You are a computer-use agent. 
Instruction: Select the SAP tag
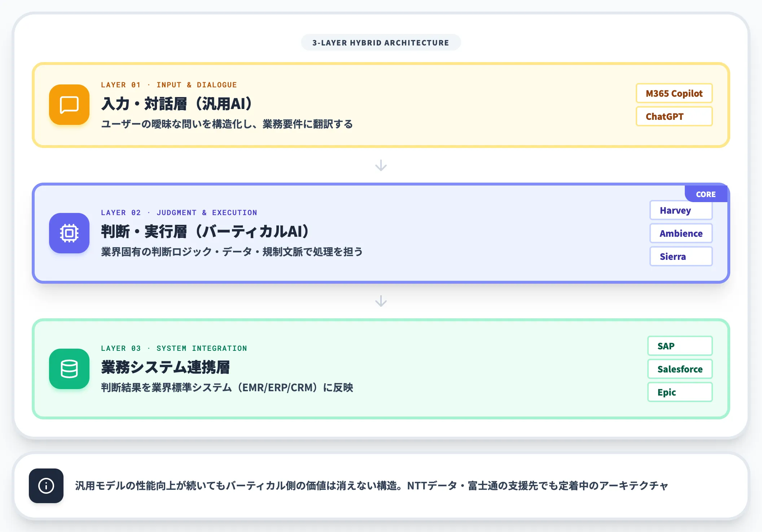680,346
